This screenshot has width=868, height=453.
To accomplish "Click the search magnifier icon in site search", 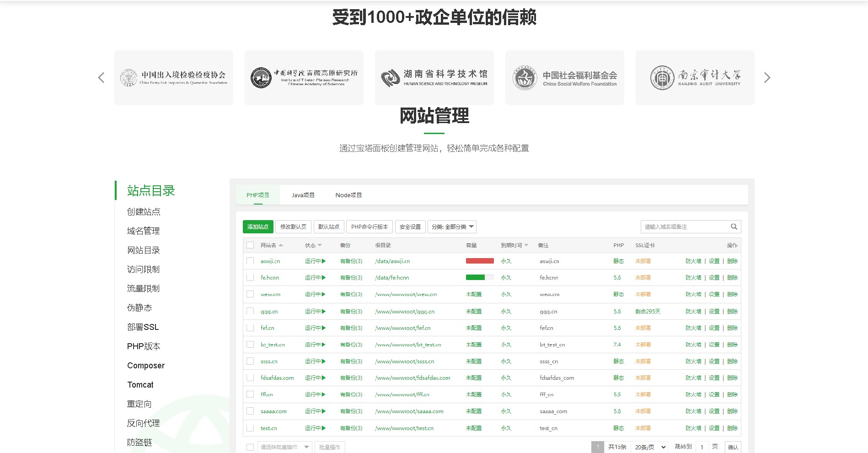I will 734,226.
